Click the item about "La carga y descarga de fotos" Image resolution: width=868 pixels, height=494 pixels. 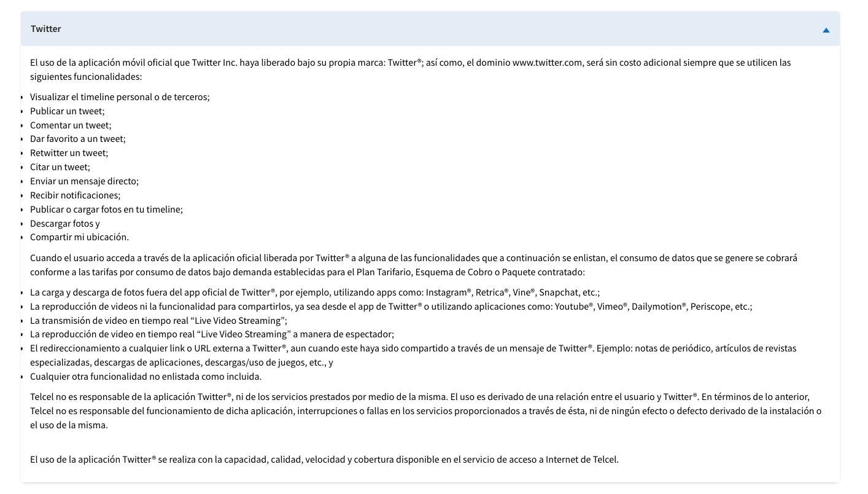(315, 292)
